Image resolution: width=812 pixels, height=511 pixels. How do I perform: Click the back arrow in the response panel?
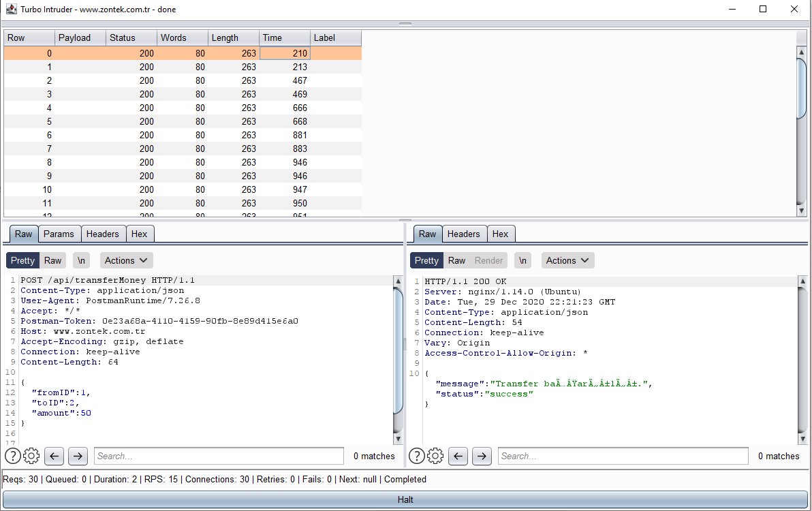click(458, 456)
